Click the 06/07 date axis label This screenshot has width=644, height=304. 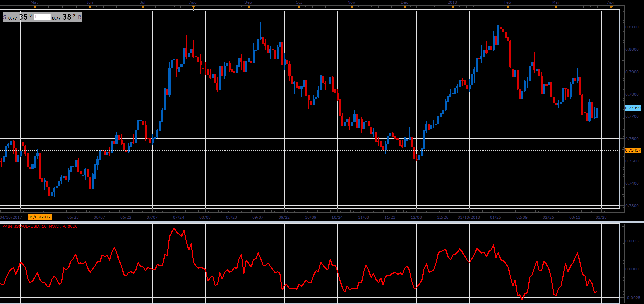[x=99, y=217]
